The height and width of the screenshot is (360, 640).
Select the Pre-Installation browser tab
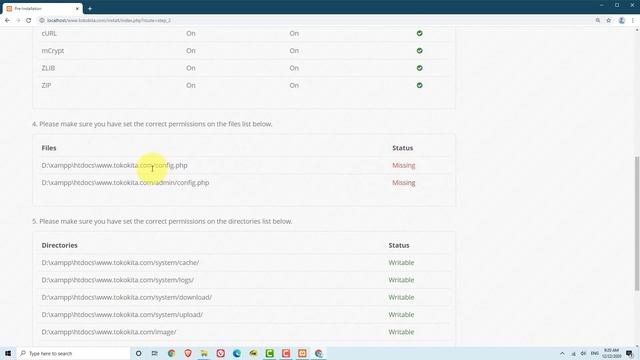(x=42, y=9)
